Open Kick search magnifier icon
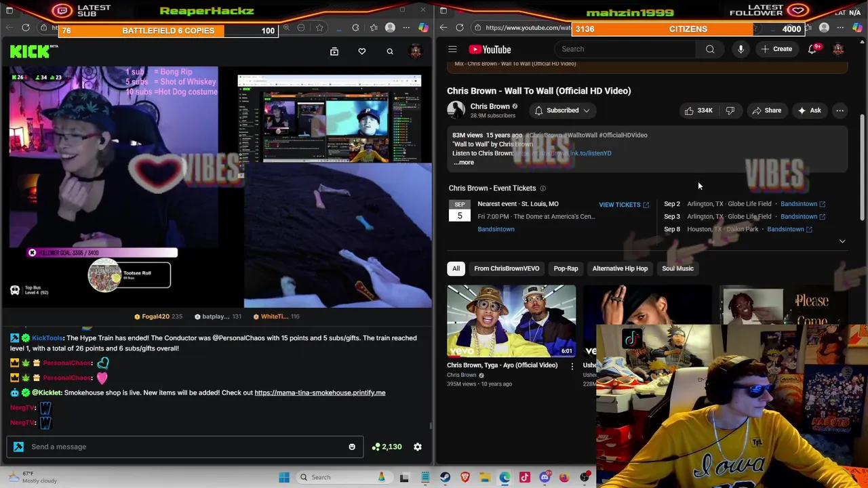The height and width of the screenshot is (488, 868). point(390,52)
